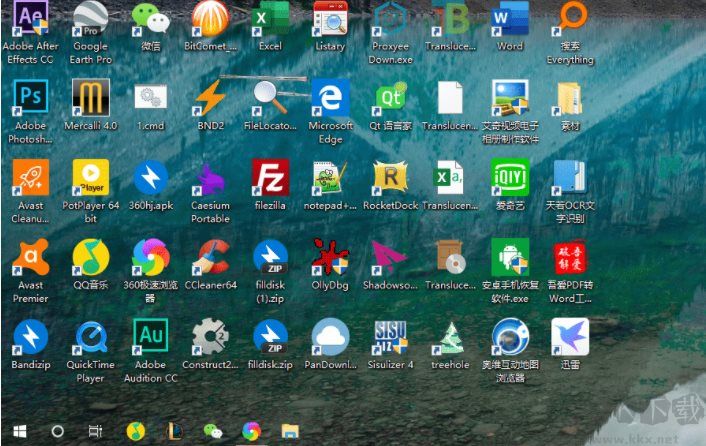706x446 pixels.
Task: Click the Sisulizer 4 shortcut
Action: click(390, 337)
